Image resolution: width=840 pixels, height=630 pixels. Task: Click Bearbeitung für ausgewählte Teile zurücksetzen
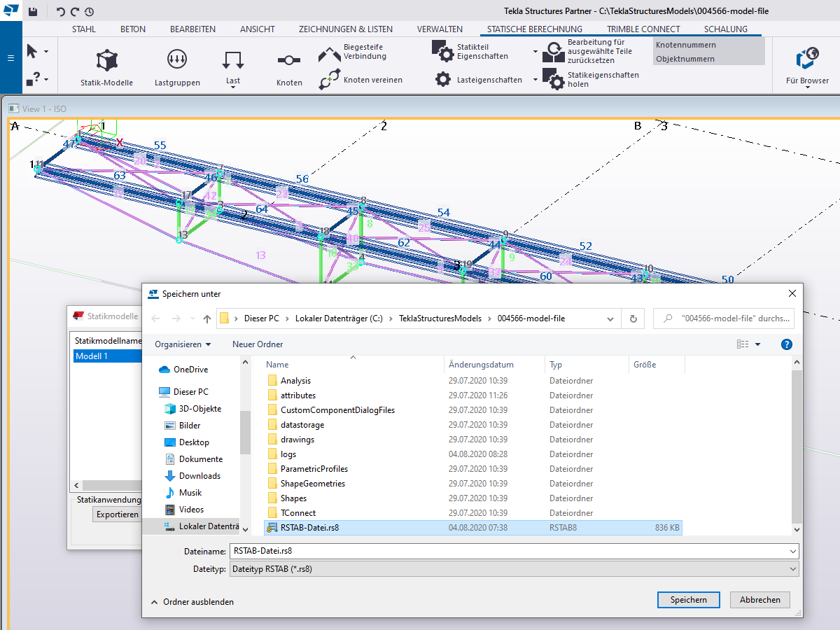(x=589, y=51)
